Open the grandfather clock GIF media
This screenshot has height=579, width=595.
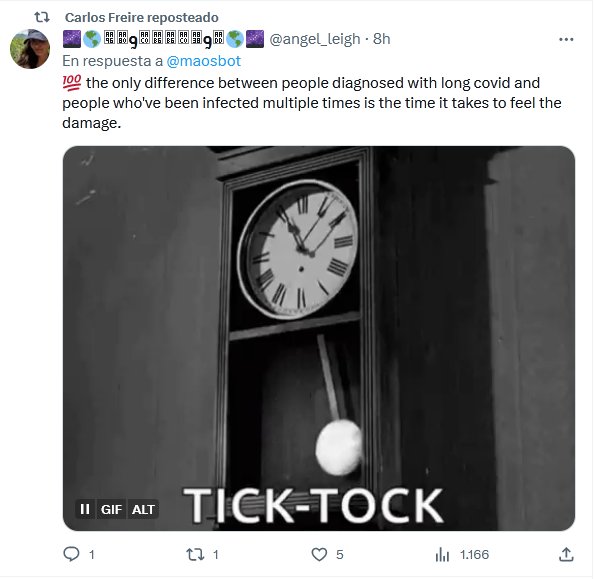[319, 338]
